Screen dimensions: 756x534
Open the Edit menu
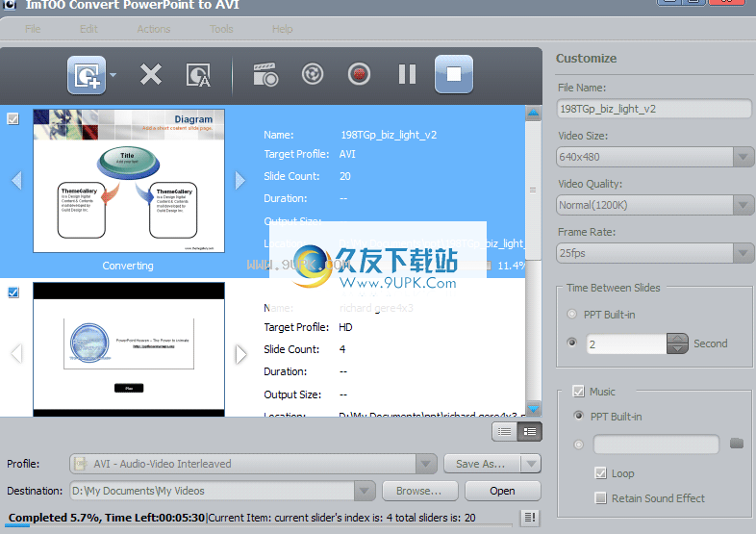[88, 29]
